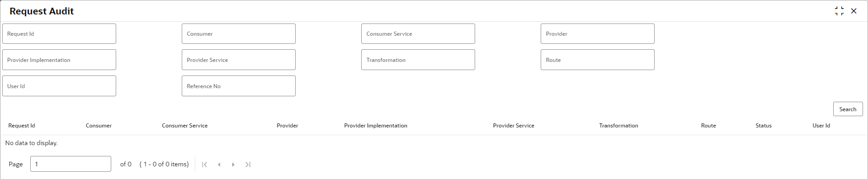The height and width of the screenshot is (179, 868).
Task: Click the Provider Service filter field
Action: point(239,60)
